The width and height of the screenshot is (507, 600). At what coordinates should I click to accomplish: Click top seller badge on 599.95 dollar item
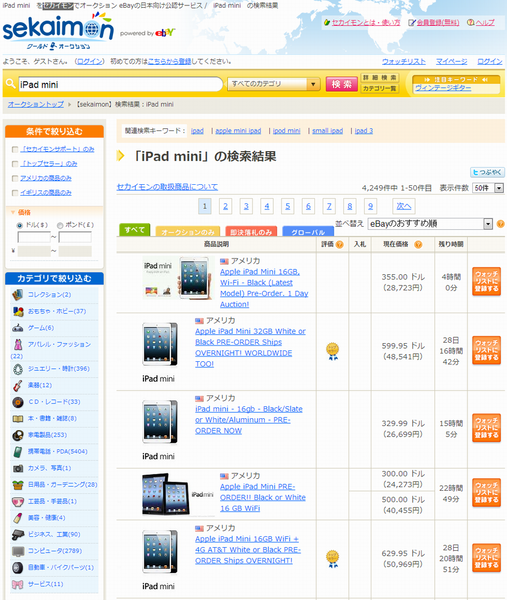click(x=332, y=351)
